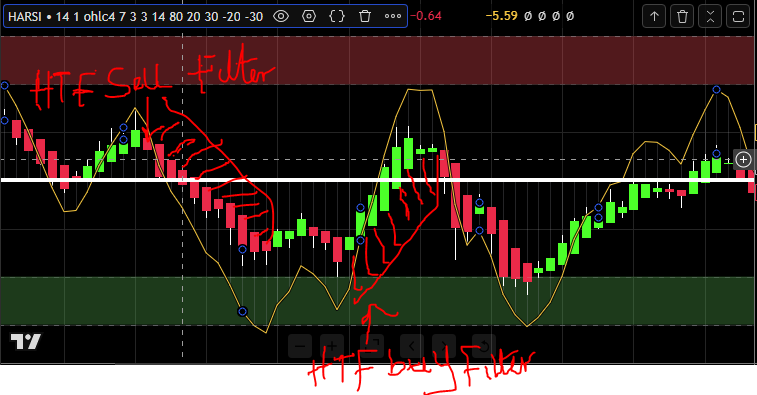757x395 pixels.
Task: Zoom out with the minus button
Action: point(300,346)
